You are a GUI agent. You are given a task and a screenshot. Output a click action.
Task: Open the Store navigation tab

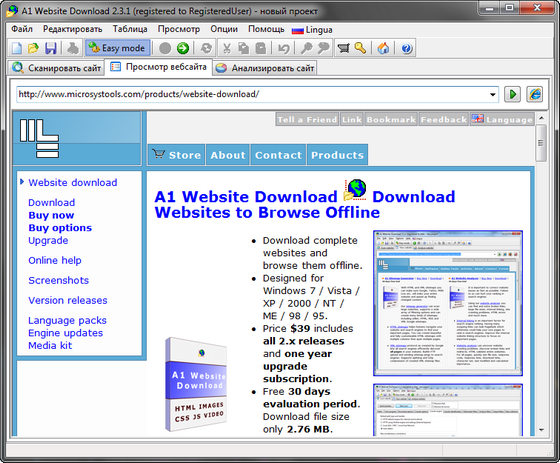tap(176, 155)
